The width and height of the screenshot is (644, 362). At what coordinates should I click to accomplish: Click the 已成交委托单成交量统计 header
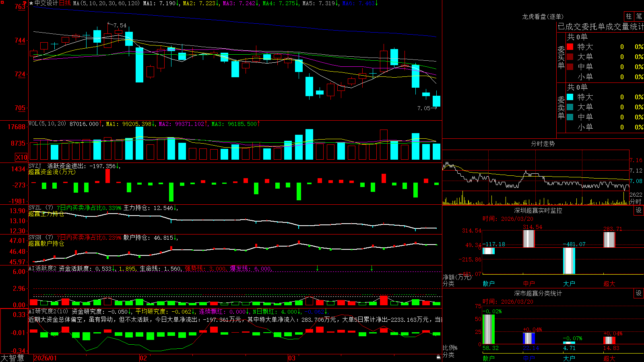(x=601, y=27)
